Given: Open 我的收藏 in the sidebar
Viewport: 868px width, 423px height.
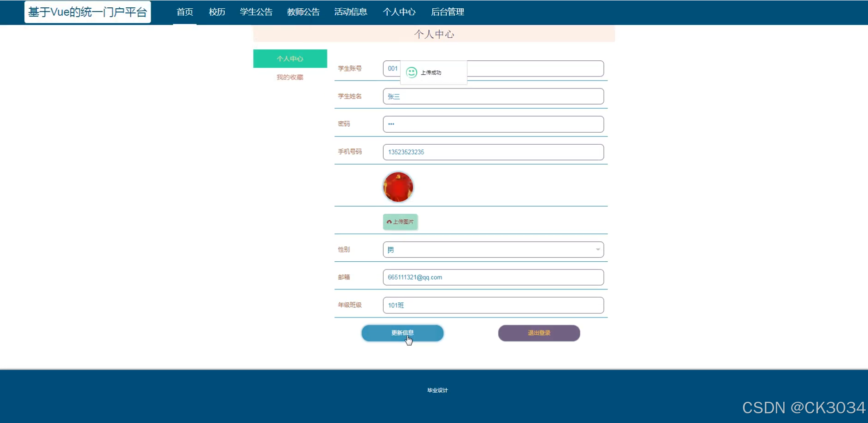Looking at the screenshot, I should coord(289,77).
